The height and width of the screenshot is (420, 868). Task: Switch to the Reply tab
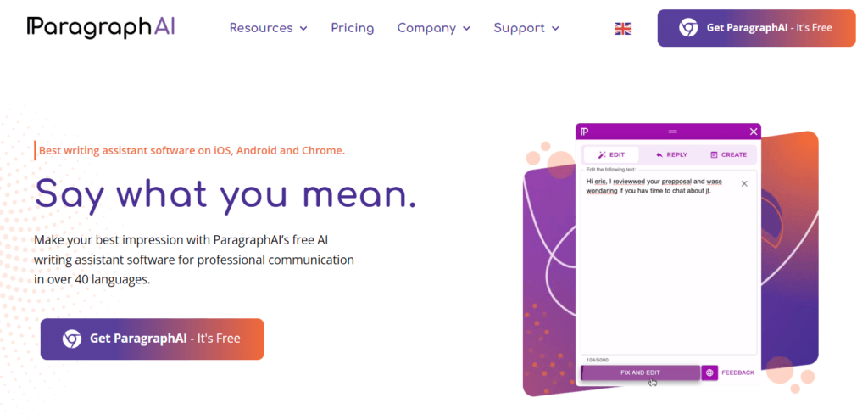point(671,154)
